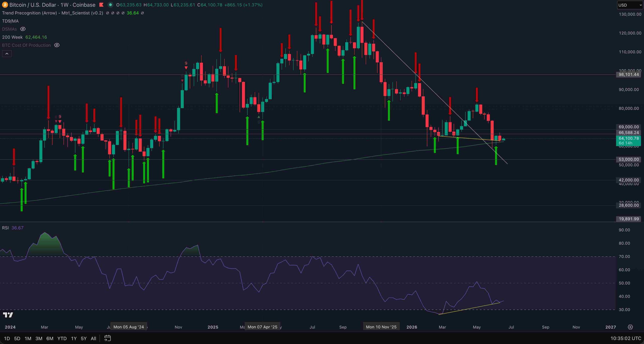Click the red flag icon beside Coinbase

click(101, 5)
